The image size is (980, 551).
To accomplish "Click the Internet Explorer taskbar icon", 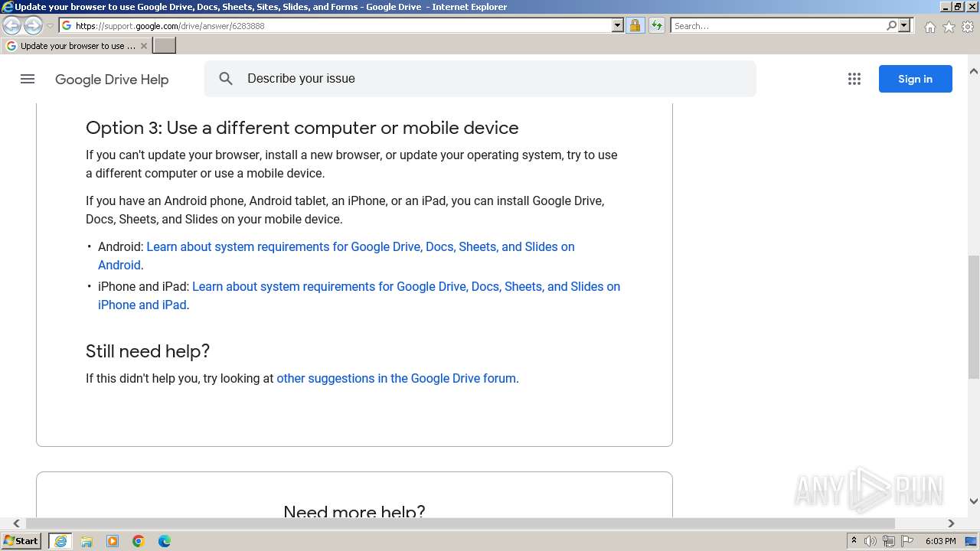I will tap(60, 541).
